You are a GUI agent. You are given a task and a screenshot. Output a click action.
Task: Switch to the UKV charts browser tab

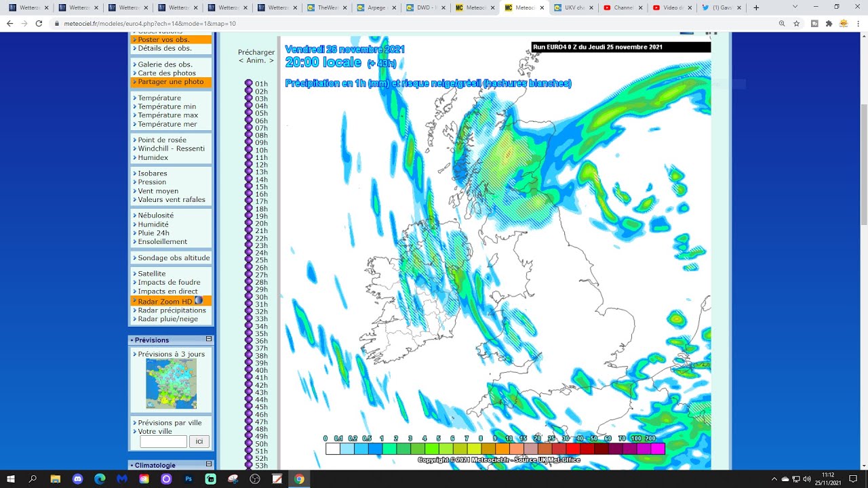coord(574,7)
